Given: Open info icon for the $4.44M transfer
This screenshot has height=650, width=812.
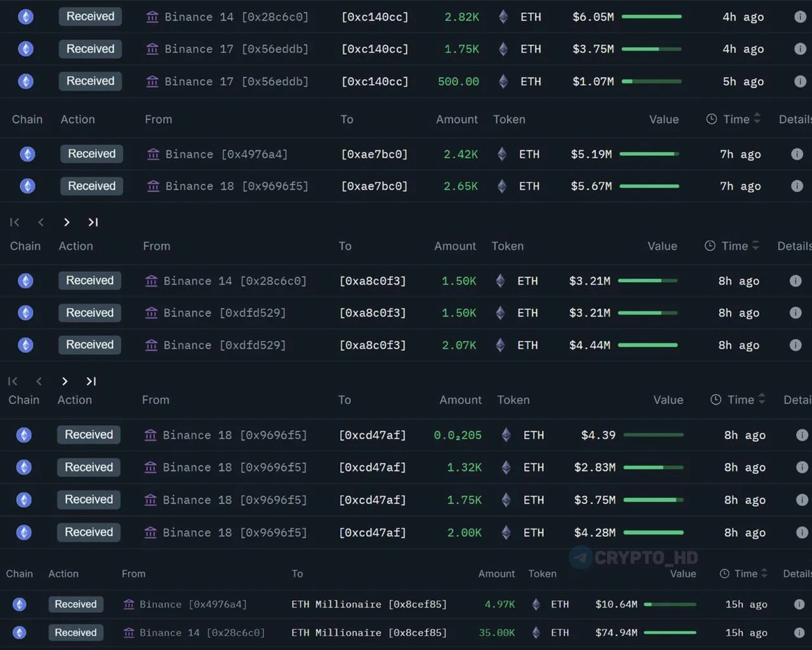Looking at the screenshot, I should (796, 345).
